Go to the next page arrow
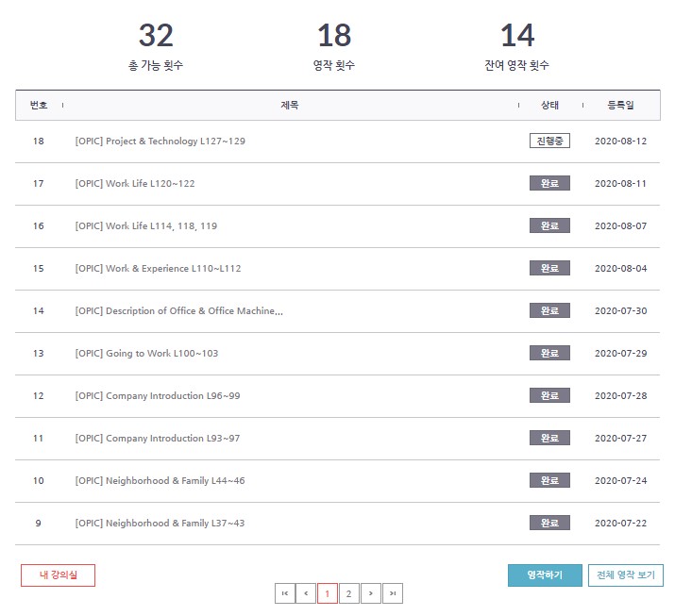 [x=371, y=593]
